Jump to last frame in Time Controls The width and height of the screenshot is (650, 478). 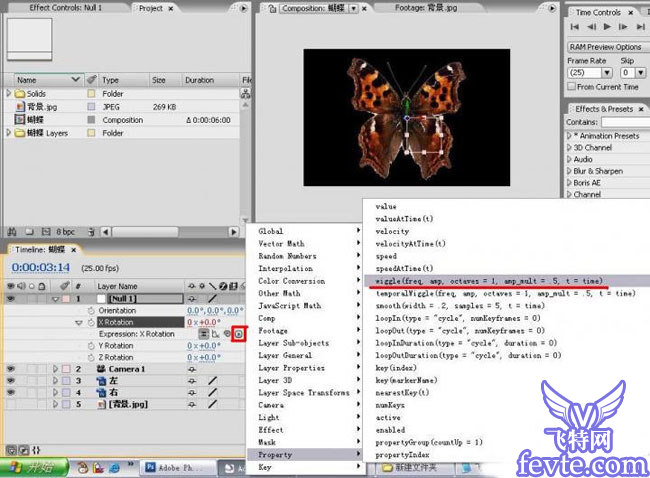pos(641,27)
